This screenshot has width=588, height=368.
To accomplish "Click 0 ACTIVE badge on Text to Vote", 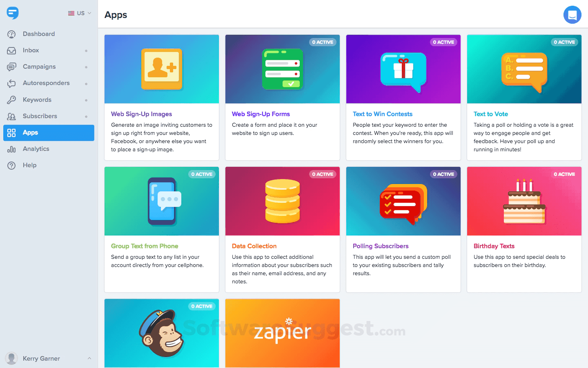I will 564,42.
